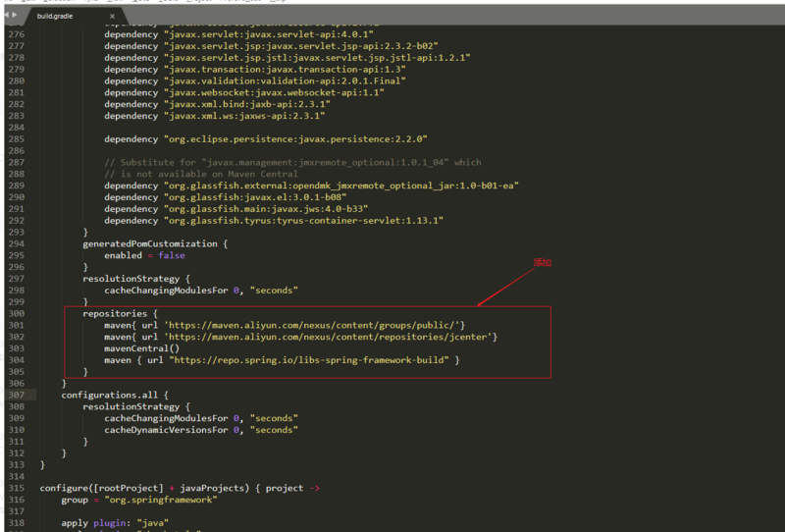Click 'resolutionStrategy {' on line 297
This screenshot has width=785, height=532.
click(136, 279)
